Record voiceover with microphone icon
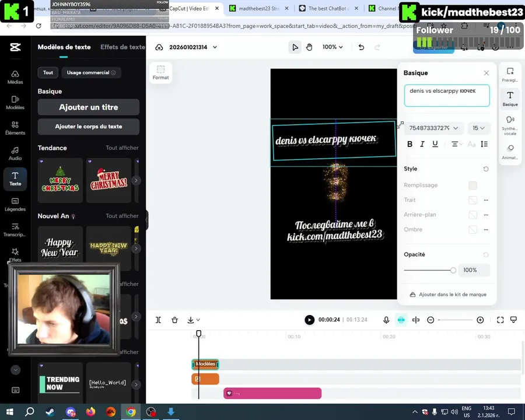This screenshot has height=420, width=525. coord(386,320)
